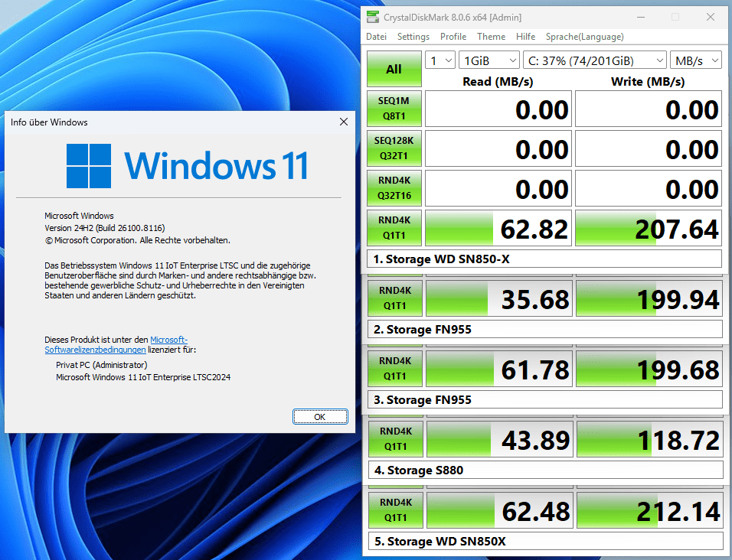Image resolution: width=732 pixels, height=560 pixels.
Task: Click the 212.14 write result value
Action: (x=650, y=510)
